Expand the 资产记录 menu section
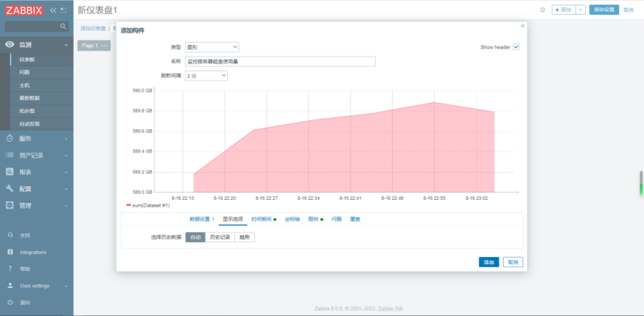This screenshot has width=644, height=316. tap(66, 156)
